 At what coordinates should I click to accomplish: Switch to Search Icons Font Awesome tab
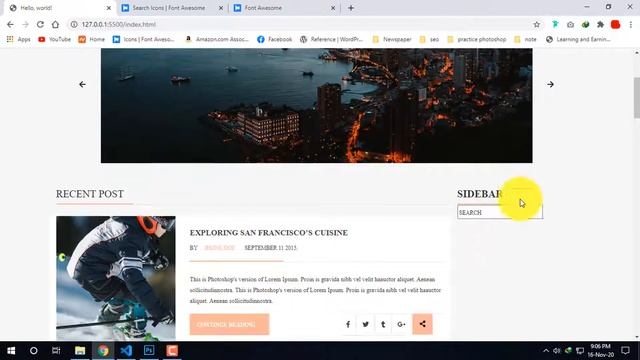point(169,8)
